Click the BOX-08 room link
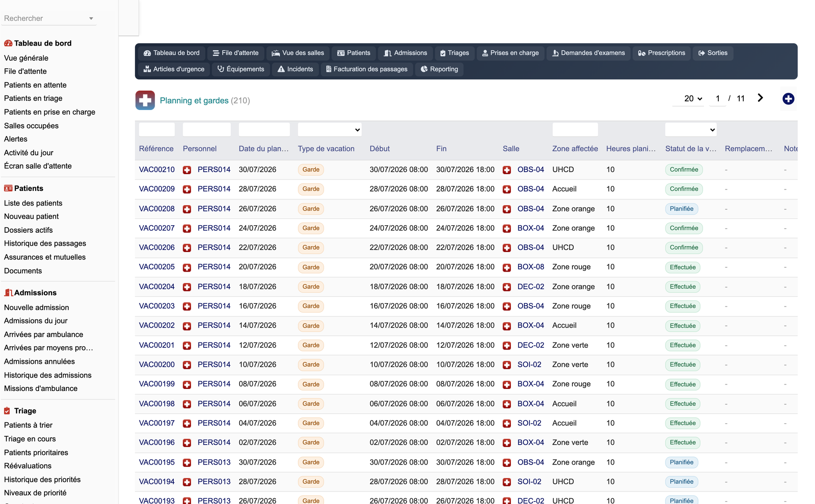815x504 pixels. pos(531,267)
